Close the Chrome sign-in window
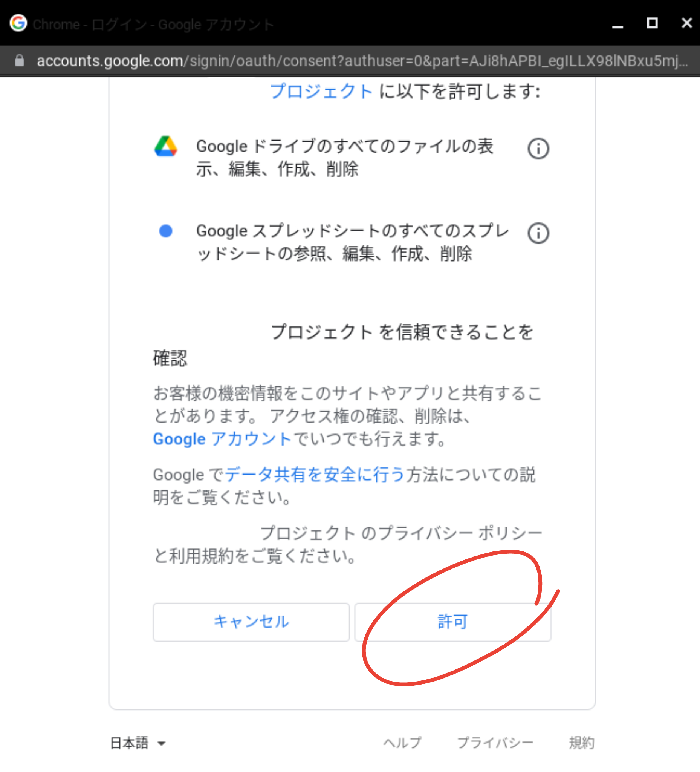This screenshot has height=772, width=700. coord(686,23)
